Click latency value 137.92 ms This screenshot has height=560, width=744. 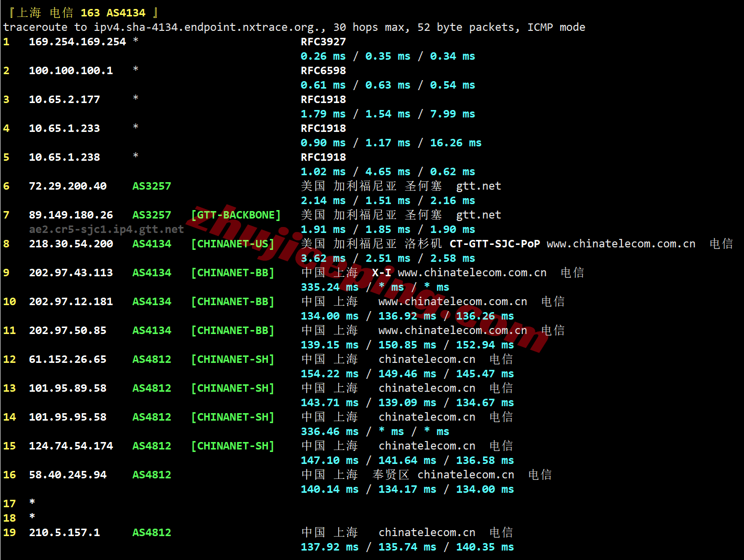click(330, 547)
